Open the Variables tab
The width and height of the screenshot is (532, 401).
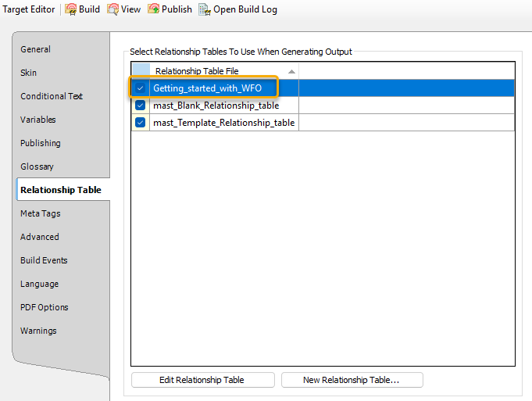(38, 120)
